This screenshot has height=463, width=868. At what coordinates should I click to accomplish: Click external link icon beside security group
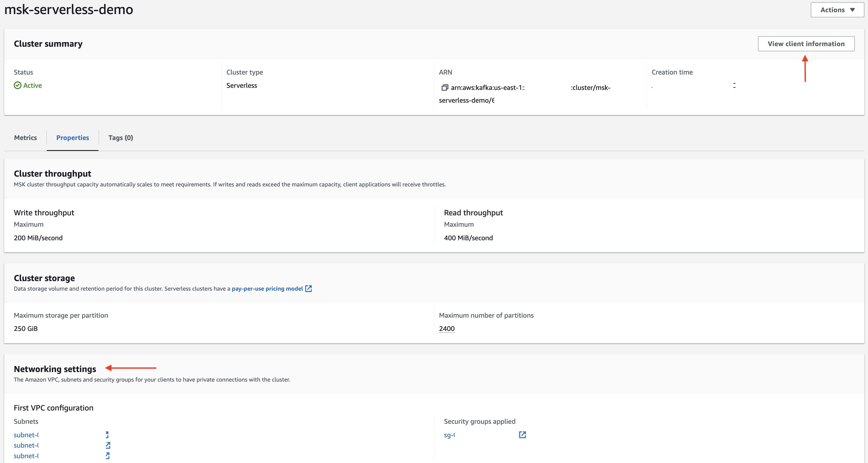click(x=522, y=435)
